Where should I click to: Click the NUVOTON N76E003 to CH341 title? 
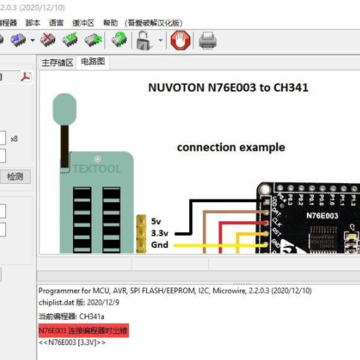(x=228, y=88)
